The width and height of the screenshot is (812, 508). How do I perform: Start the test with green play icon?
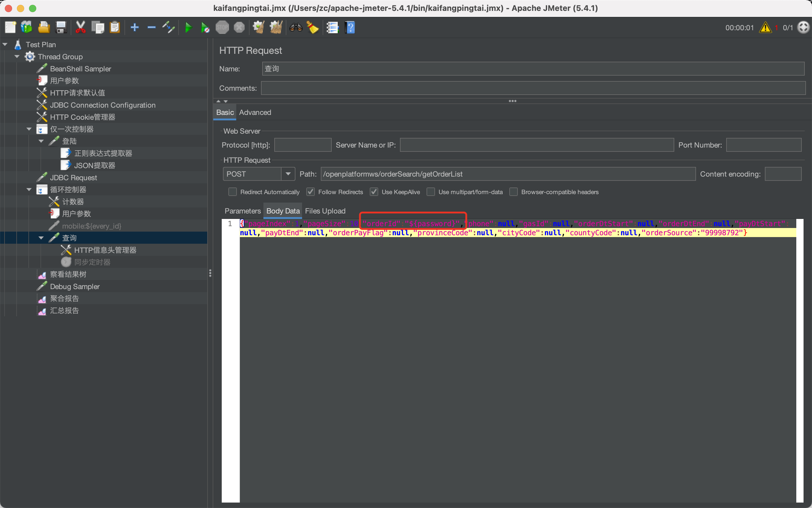(188, 27)
